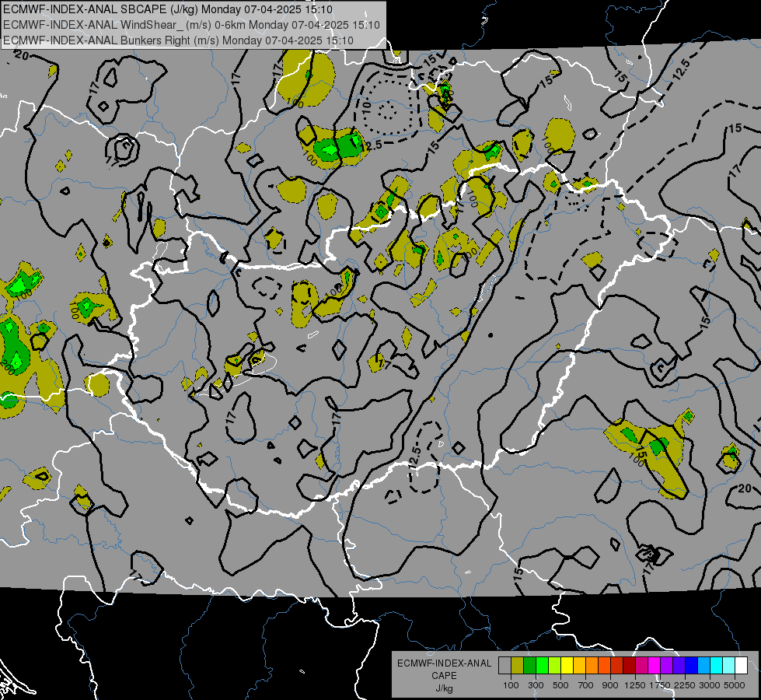Click the legend scale value 500

(560, 685)
